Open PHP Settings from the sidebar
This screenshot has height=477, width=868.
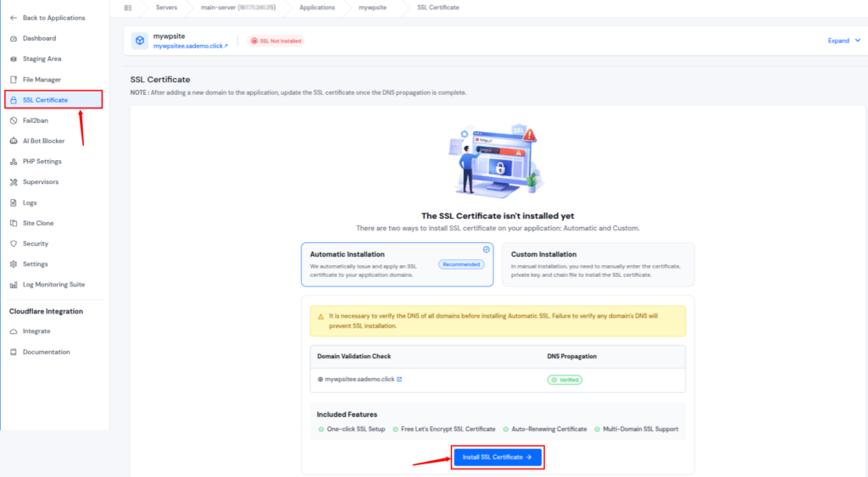click(42, 161)
